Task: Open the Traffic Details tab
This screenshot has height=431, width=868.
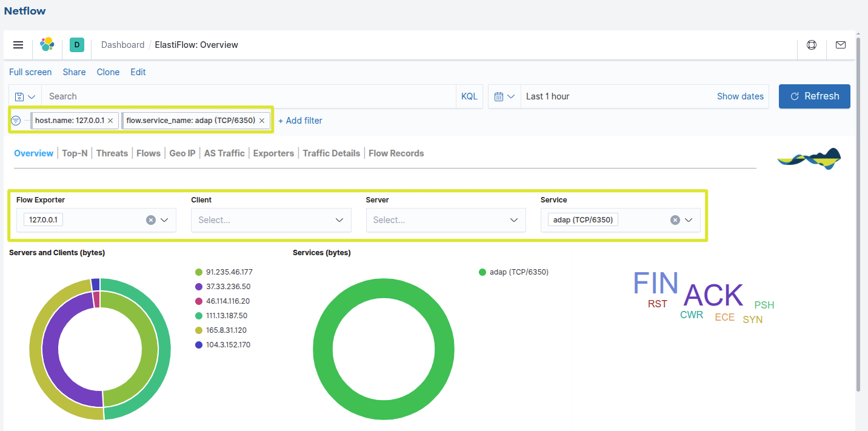Action: click(332, 153)
